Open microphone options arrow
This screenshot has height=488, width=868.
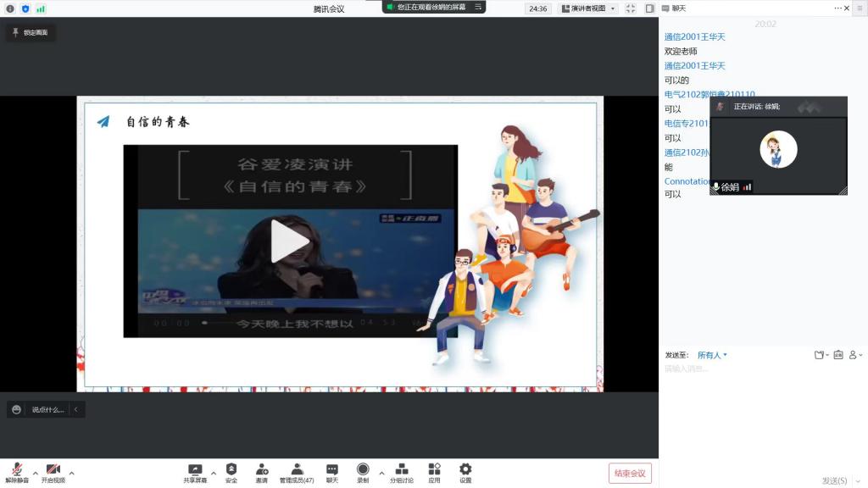click(x=35, y=473)
